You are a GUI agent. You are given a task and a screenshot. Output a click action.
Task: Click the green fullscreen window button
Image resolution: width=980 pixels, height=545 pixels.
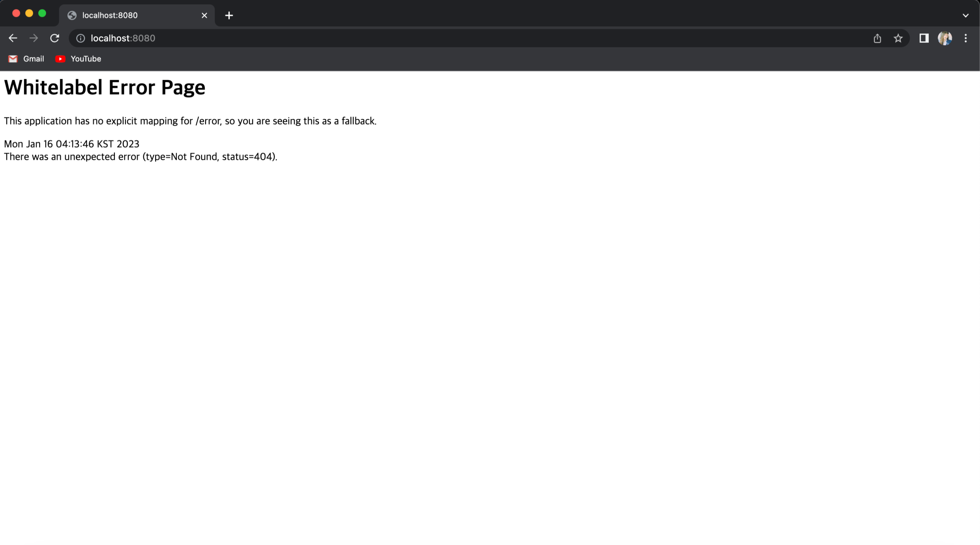pyautogui.click(x=42, y=13)
